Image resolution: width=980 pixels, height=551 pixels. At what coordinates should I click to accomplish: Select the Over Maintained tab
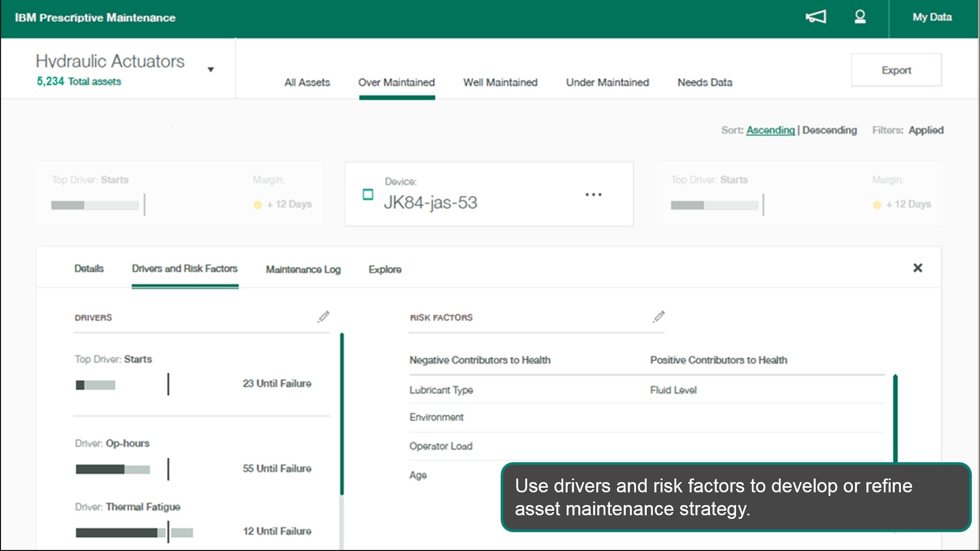tap(397, 82)
